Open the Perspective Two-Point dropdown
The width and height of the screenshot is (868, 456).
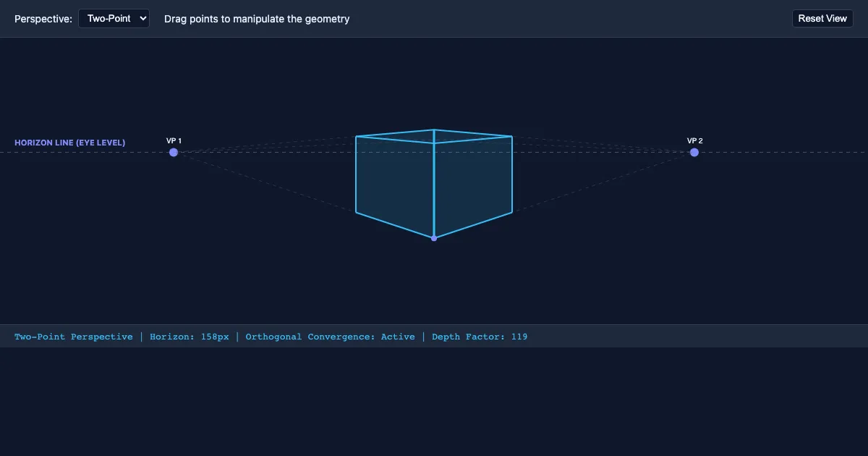(114, 19)
